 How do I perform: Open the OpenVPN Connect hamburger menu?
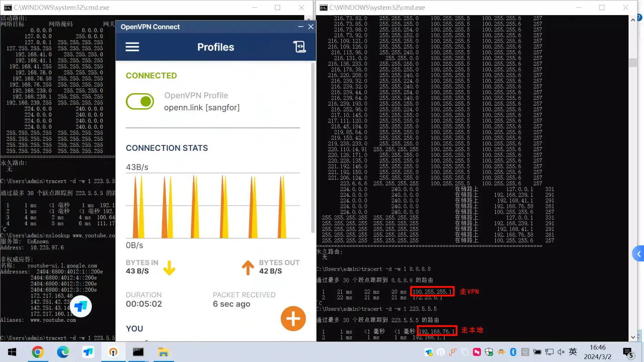pyautogui.click(x=132, y=47)
